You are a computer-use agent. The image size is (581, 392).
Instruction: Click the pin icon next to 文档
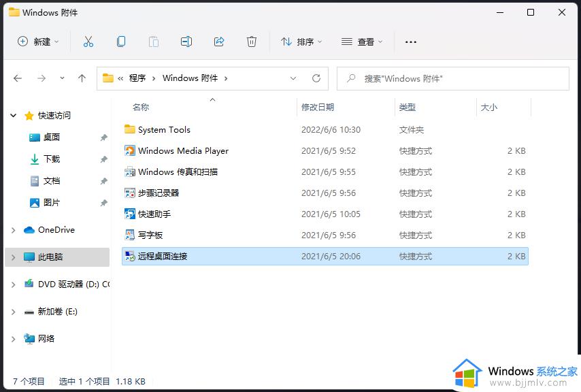click(103, 181)
